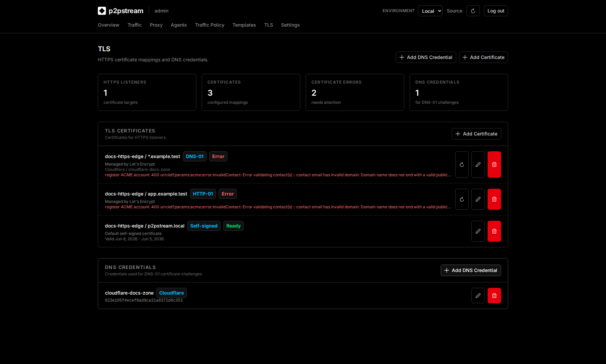This screenshot has height=364, width=606.
Task: Click the ACME error message under *.example.test
Action: click(278, 175)
